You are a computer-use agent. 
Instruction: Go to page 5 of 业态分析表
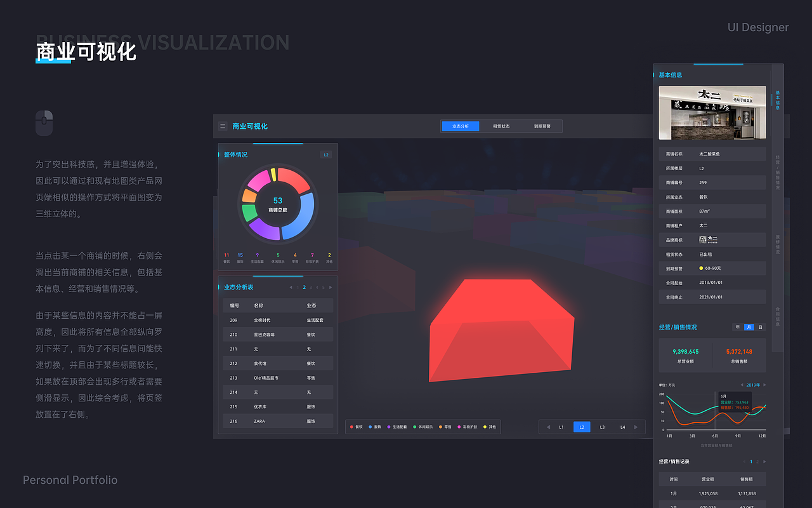[x=324, y=288]
